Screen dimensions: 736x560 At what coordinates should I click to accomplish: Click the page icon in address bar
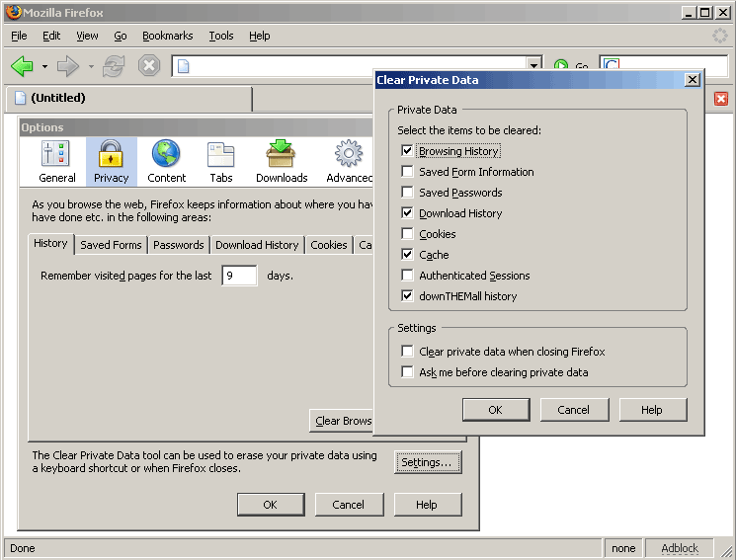tap(184, 66)
